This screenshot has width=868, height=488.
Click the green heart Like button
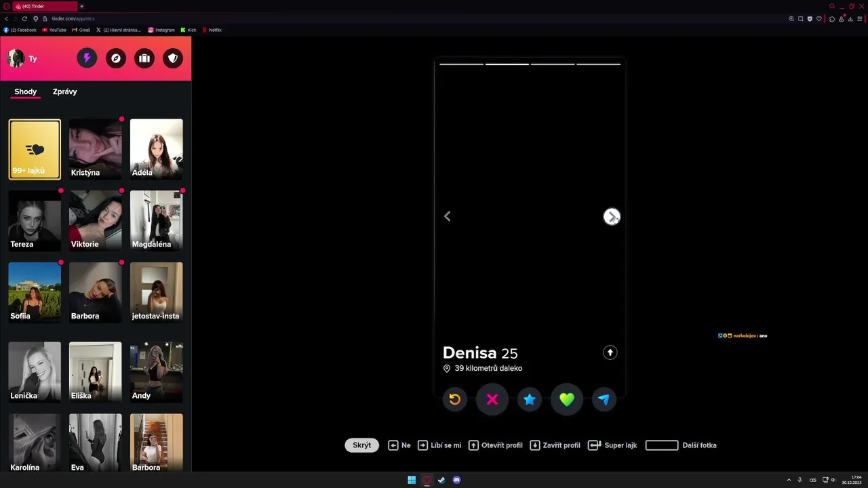click(567, 399)
